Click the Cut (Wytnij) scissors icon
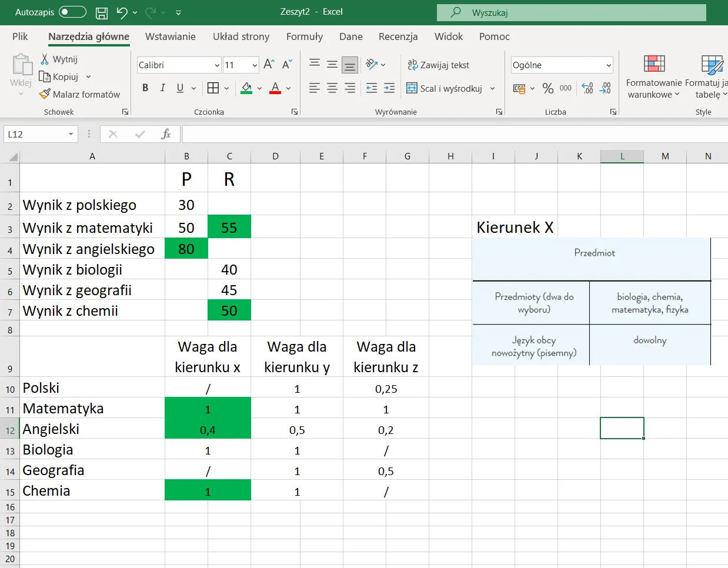Image resolution: width=728 pixels, height=568 pixels. pyautogui.click(x=45, y=59)
